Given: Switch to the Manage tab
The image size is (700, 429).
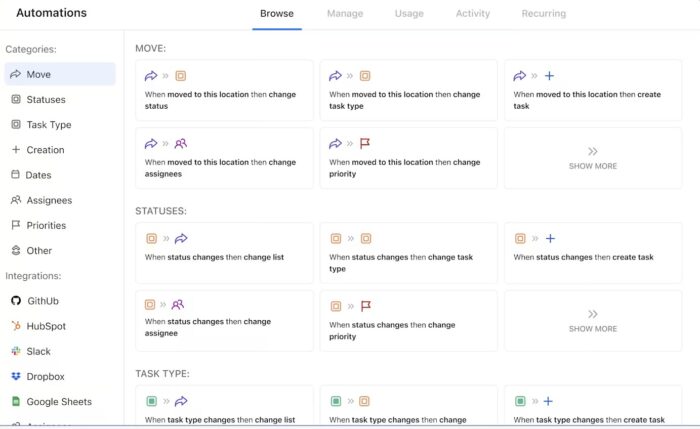Looking at the screenshot, I should click(x=345, y=14).
